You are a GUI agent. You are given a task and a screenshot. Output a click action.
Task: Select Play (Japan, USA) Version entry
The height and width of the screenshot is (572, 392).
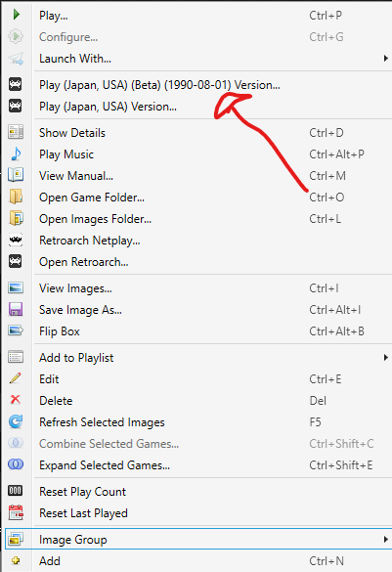point(108,107)
